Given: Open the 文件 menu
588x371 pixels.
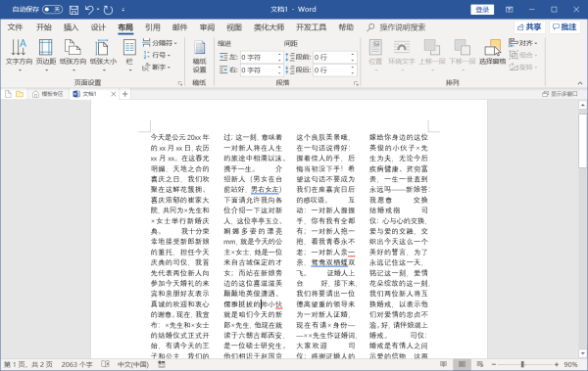Looking at the screenshot, I should pyautogui.click(x=15, y=27).
